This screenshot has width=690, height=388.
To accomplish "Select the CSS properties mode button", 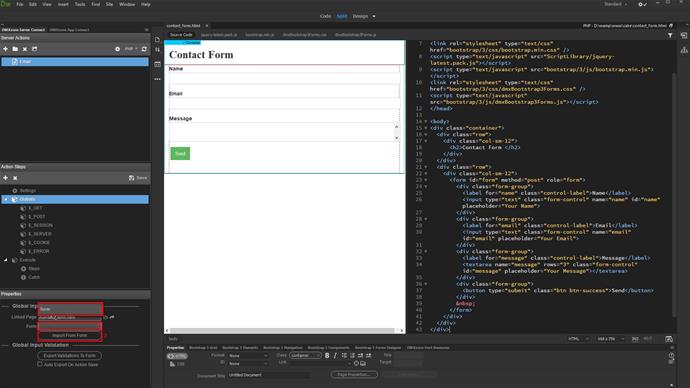I will point(177,364).
